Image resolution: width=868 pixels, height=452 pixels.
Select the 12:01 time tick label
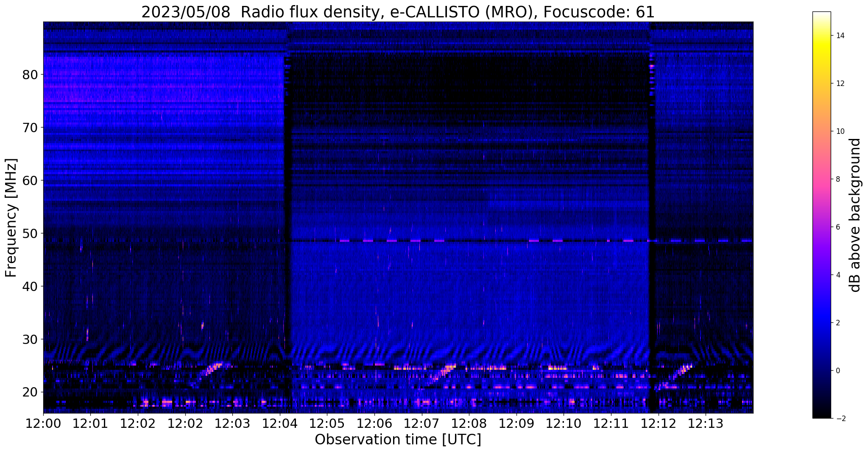click(x=91, y=423)
